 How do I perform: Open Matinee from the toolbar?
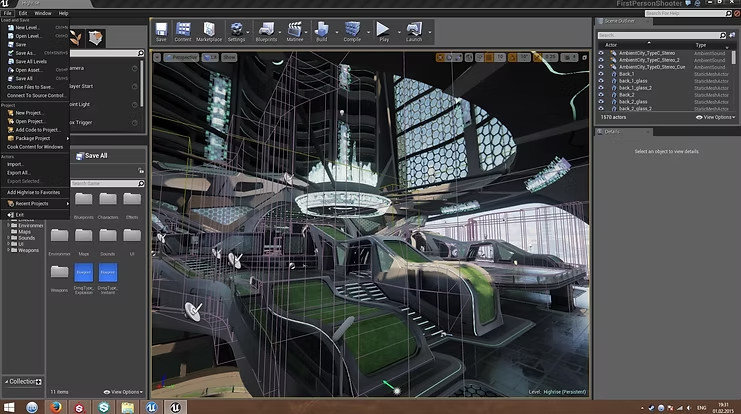pos(297,31)
